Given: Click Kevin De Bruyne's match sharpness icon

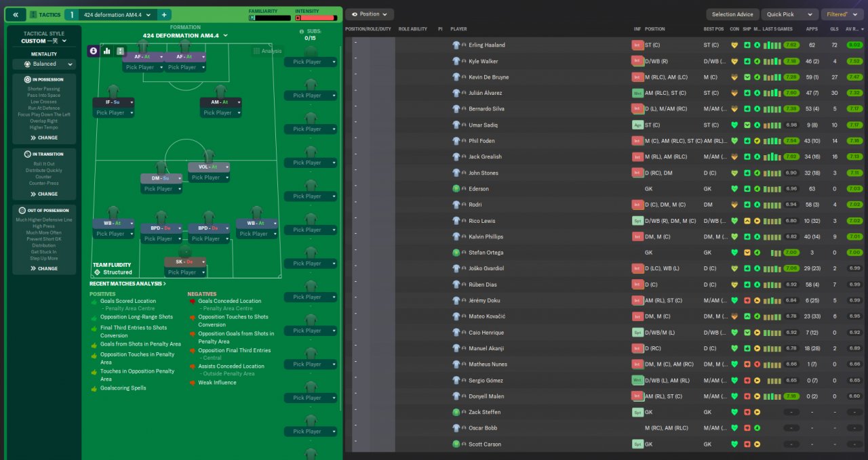Looking at the screenshot, I should [x=747, y=77].
